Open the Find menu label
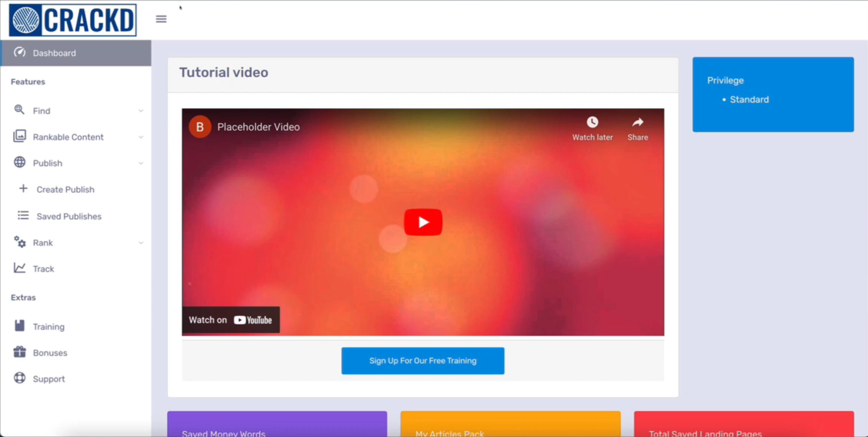868x437 pixels. click(x=41, y=111)
